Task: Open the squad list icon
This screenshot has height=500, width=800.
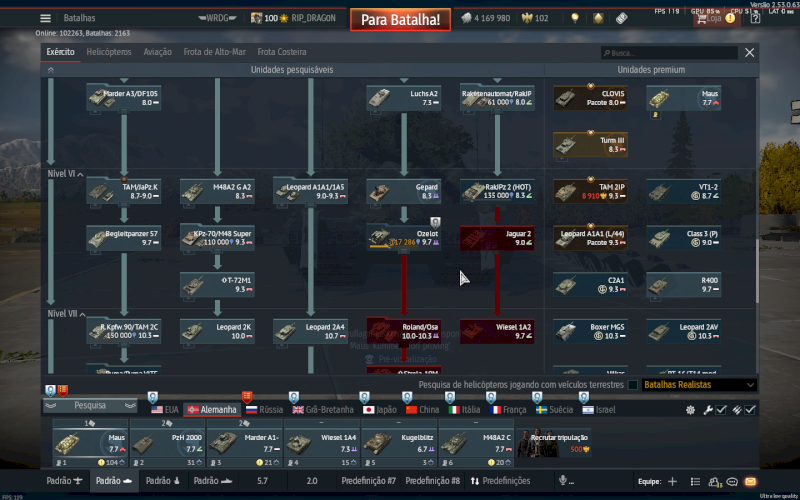Action: coord(695,481)
